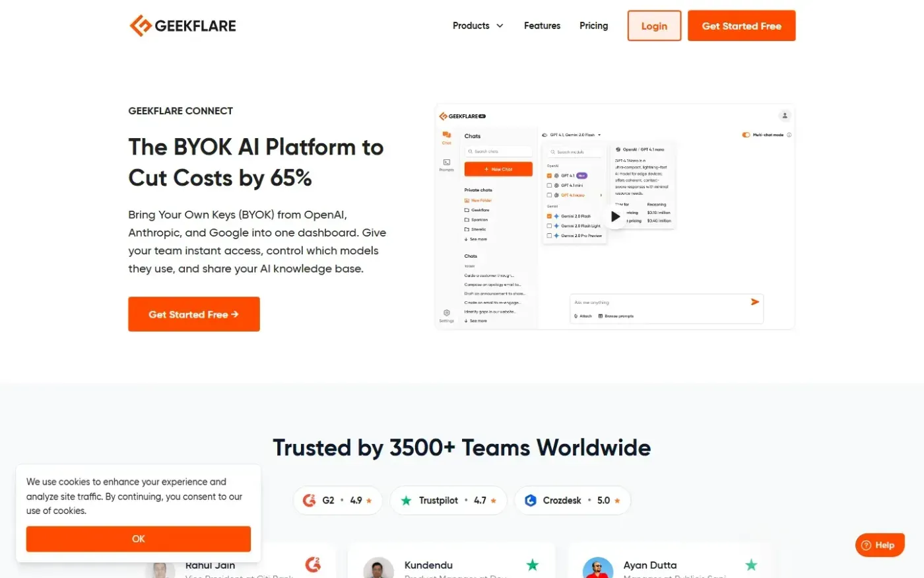Click the green star on Kundendu's review card

tap(533, 565)
